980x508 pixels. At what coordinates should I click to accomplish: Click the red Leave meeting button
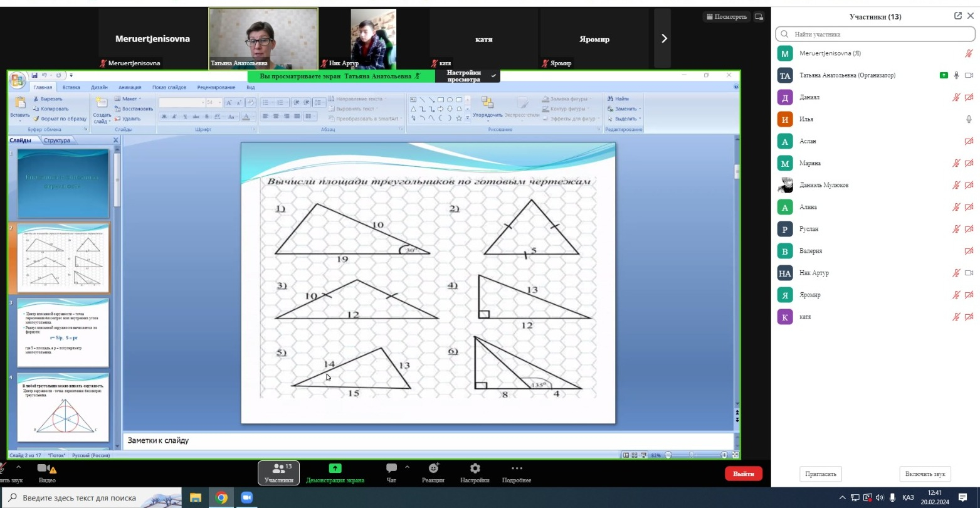[743, 474]
